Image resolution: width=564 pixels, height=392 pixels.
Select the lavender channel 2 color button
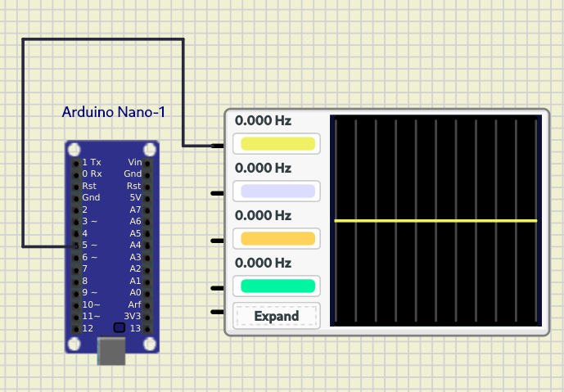[277, 191]
